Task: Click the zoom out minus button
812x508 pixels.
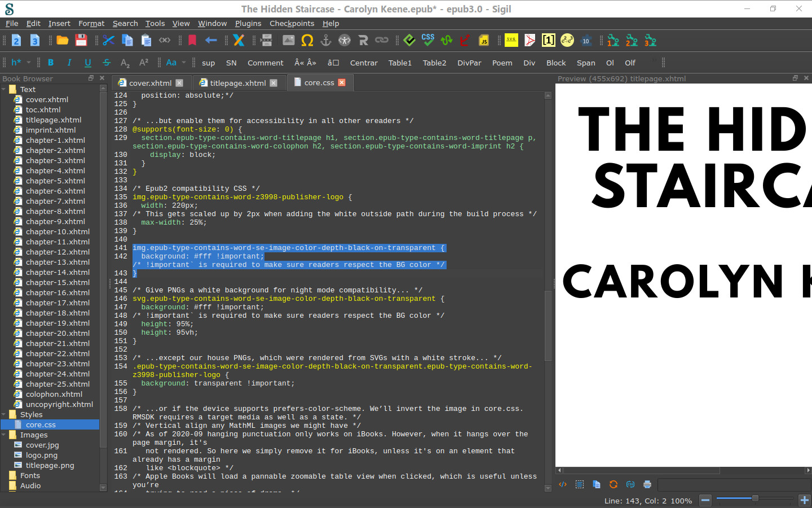Action: pos(705,500)
